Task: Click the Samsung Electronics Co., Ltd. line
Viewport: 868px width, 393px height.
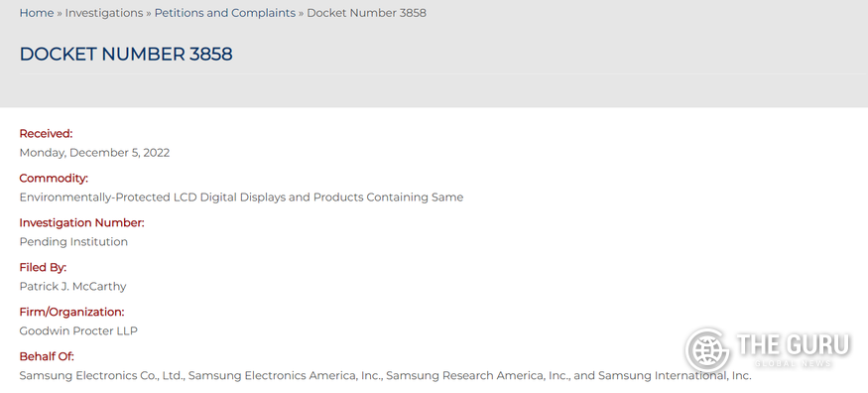Action: (x=385, y=376)
